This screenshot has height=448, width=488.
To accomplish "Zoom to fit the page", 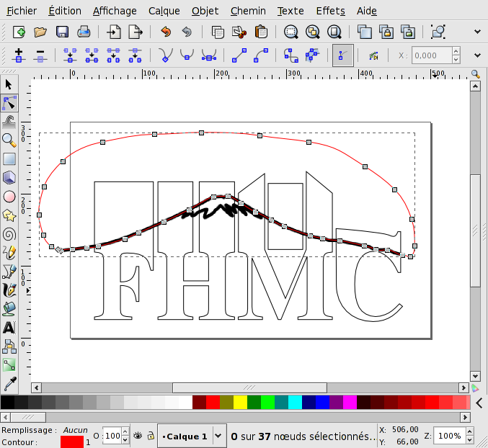I will pyautogui.click(x=334, y=32).
